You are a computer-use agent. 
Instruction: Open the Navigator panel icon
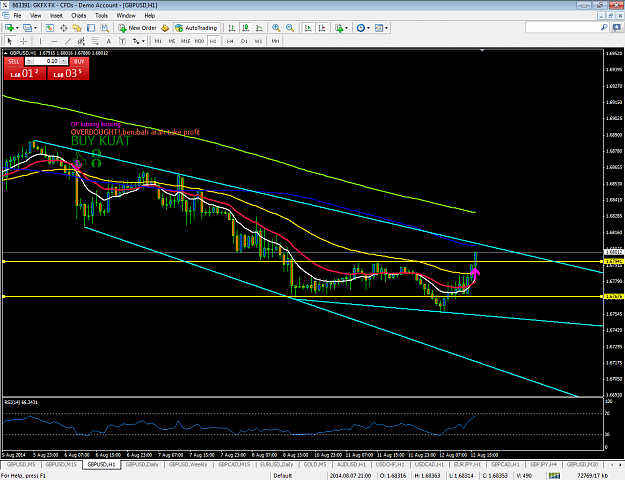[77, 28]
